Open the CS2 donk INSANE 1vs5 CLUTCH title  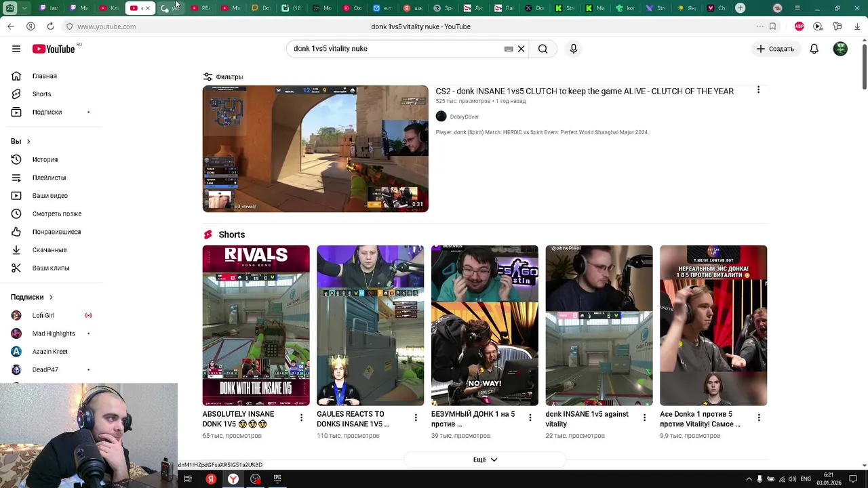coord(585,91)
